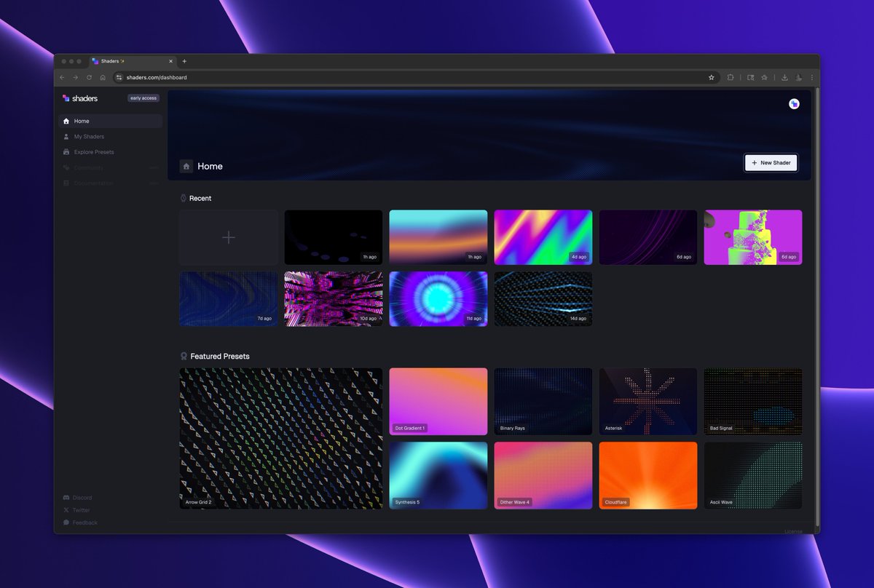Open Documentation in the sidebar
Image resolution: width=874 pixels, height=588 pixels.
tap(110, 183)
